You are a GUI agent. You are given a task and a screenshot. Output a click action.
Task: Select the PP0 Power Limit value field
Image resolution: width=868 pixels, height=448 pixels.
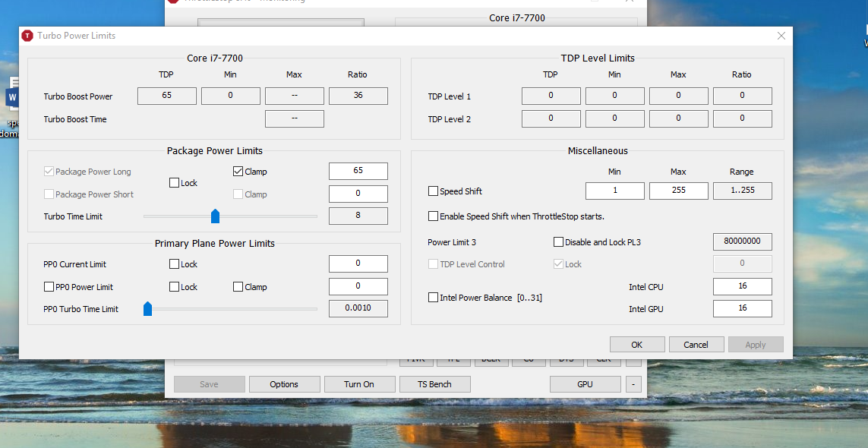coord(358,286)
